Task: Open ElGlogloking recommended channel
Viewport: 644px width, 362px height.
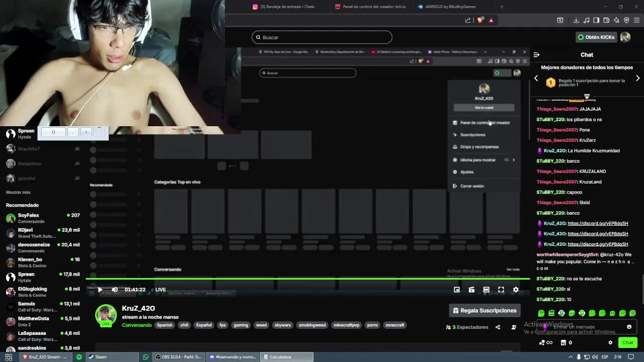Action: (43, 292)
